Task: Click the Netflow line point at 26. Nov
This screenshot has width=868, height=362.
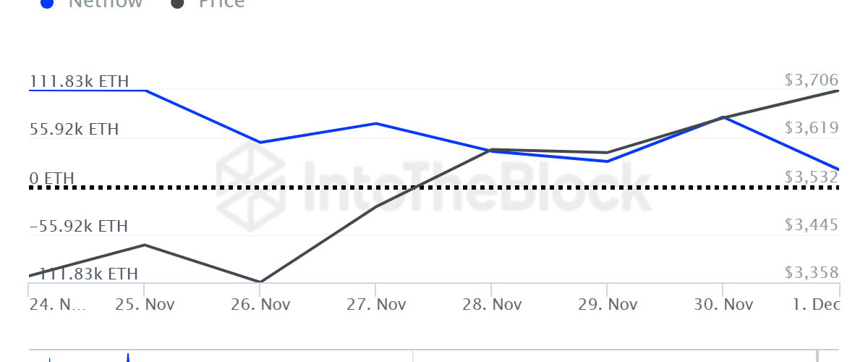Action: coord(260,143)
